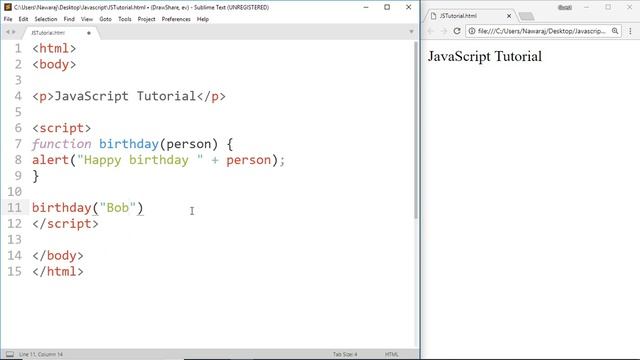Click Chrome's forward arrow
This screenshot has width=640, height=360.
(x=444, y=31)
